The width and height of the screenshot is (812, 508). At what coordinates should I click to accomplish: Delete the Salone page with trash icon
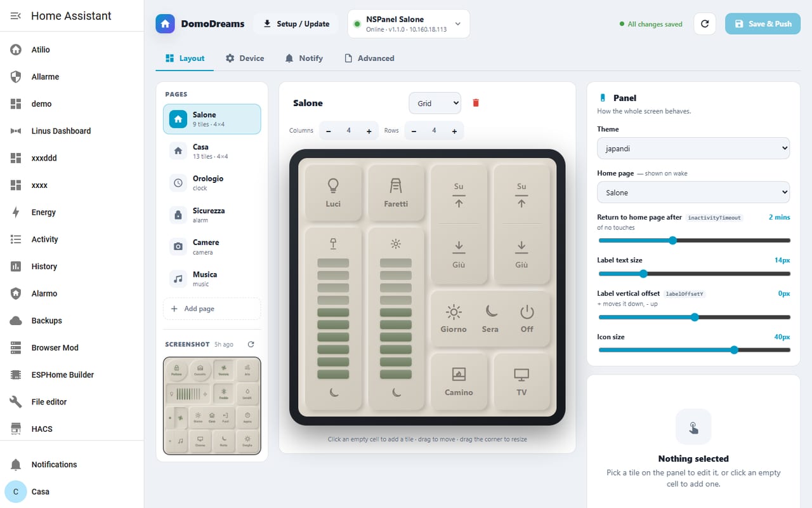coord(476,103)
